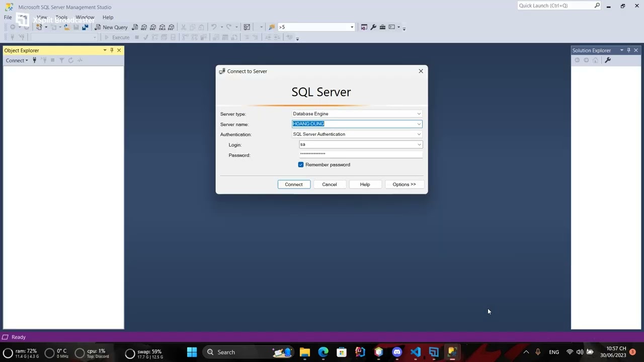Click the Connect plug icon in Object Explorer
This screenshot has width=644, height=362.
34,60
